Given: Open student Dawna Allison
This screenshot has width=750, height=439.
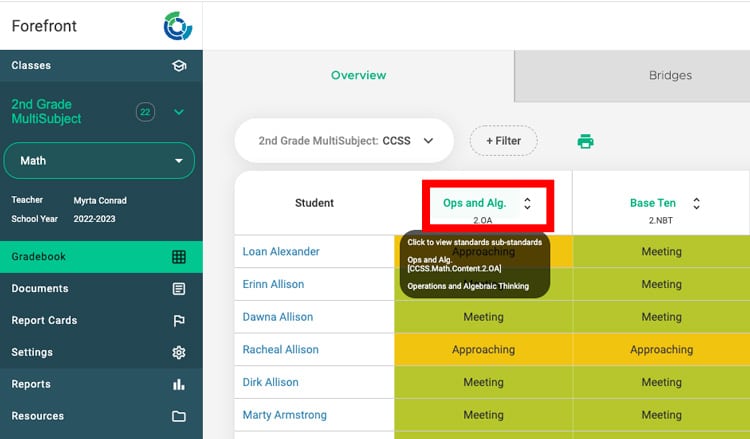Looking at the screenshot, I should click(277, 317).
